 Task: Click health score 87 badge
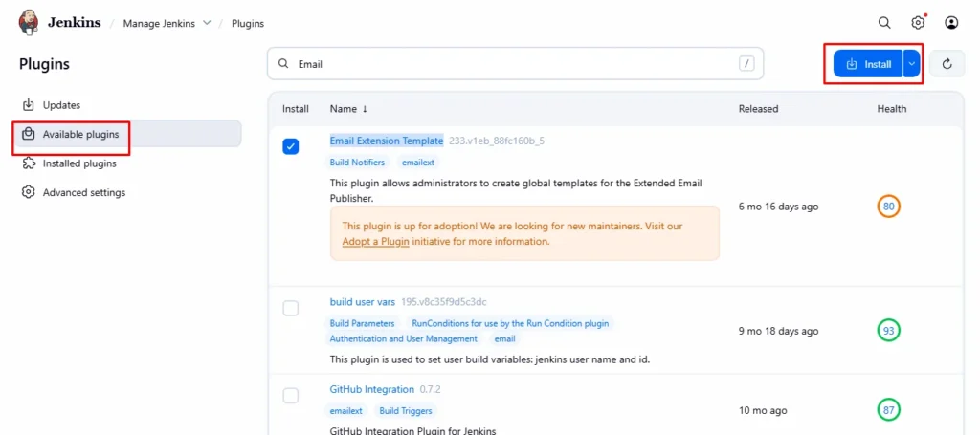(889, 410)
